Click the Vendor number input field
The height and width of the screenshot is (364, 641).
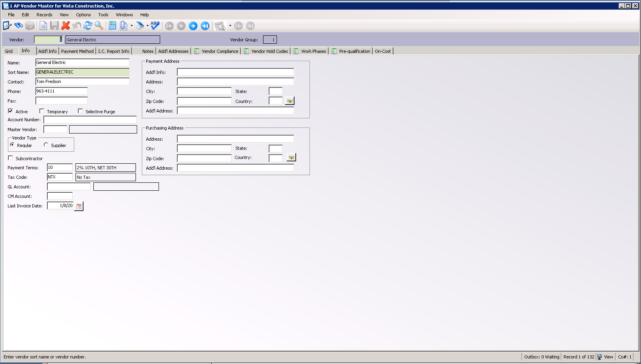48,40
